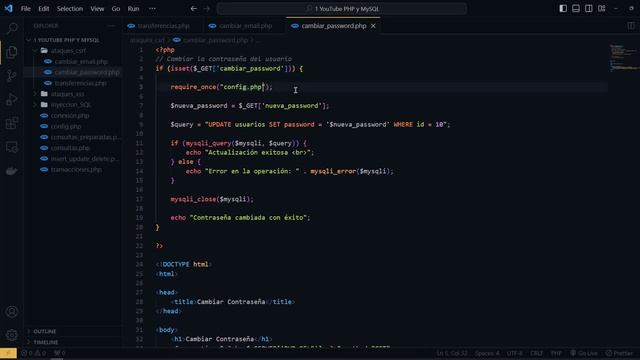The width and height of the screenshot is (640, 360).
Task: Toggle bottom panel layout icon
Action: point(576,9)
